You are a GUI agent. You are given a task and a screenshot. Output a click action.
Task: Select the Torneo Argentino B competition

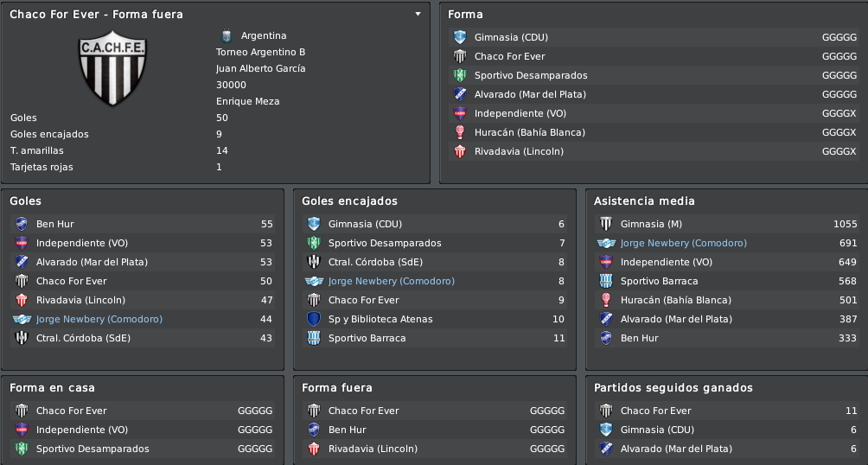point(261,52)
